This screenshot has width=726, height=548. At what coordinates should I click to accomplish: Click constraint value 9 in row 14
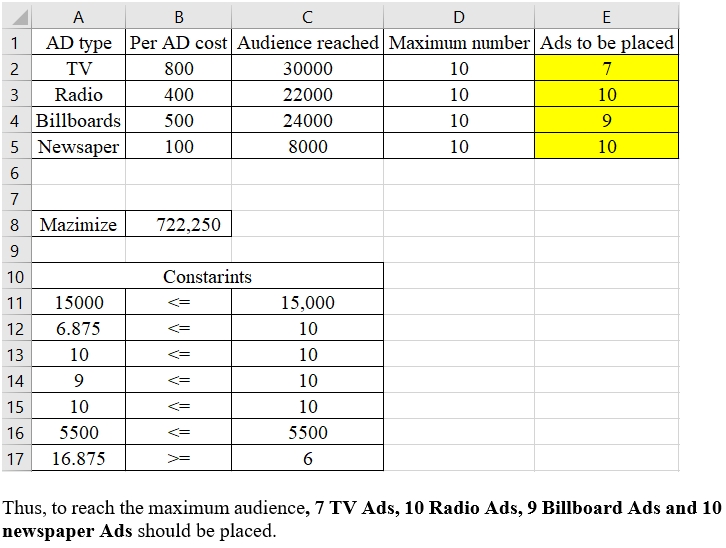[78, 380]
